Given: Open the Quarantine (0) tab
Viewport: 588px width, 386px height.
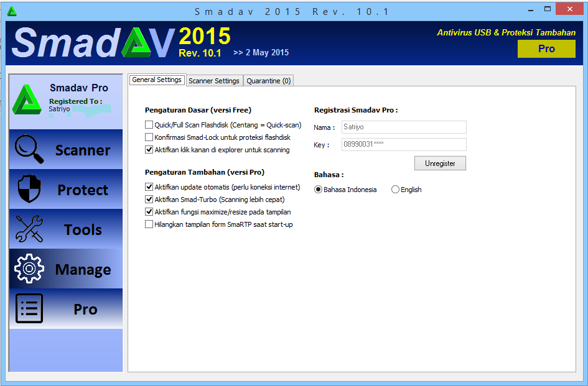Looking at the screenshot, I should (x=269, y=81).
